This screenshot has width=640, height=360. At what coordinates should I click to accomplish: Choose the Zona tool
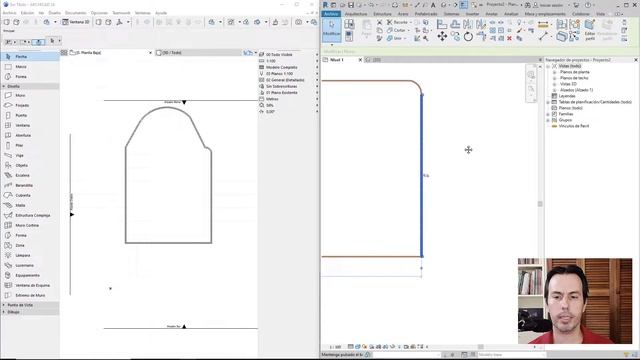click(29, 245)
